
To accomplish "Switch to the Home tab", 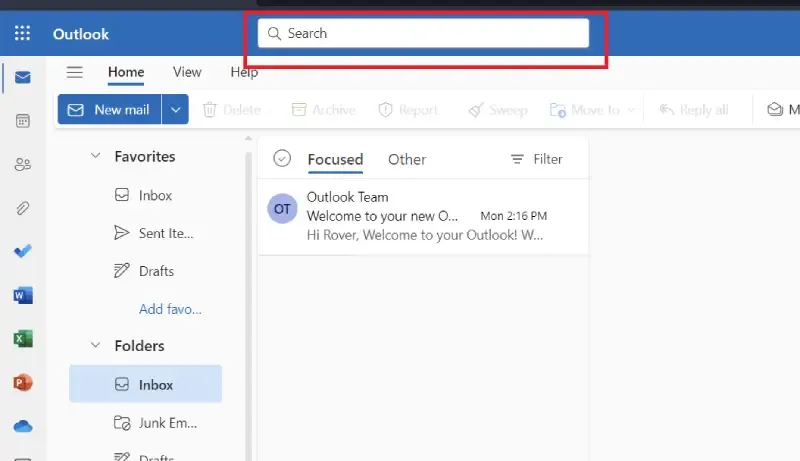I will [126, 72].
